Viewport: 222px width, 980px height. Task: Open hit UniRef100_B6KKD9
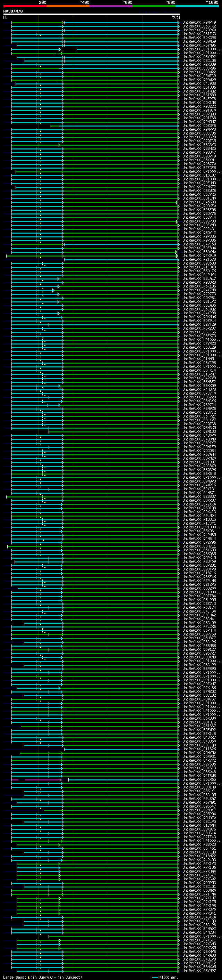click(199, 386)
